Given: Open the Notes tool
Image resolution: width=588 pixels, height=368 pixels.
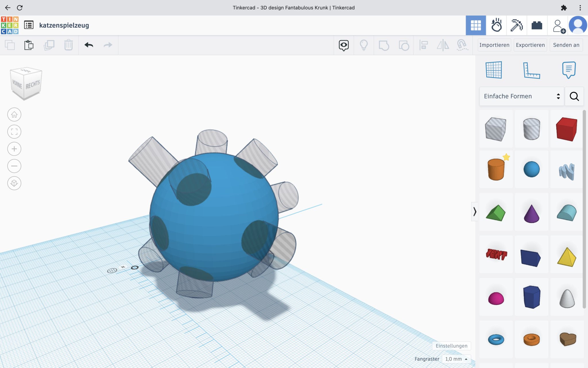Looking at the screenshot, I should [x=569, y=70].
